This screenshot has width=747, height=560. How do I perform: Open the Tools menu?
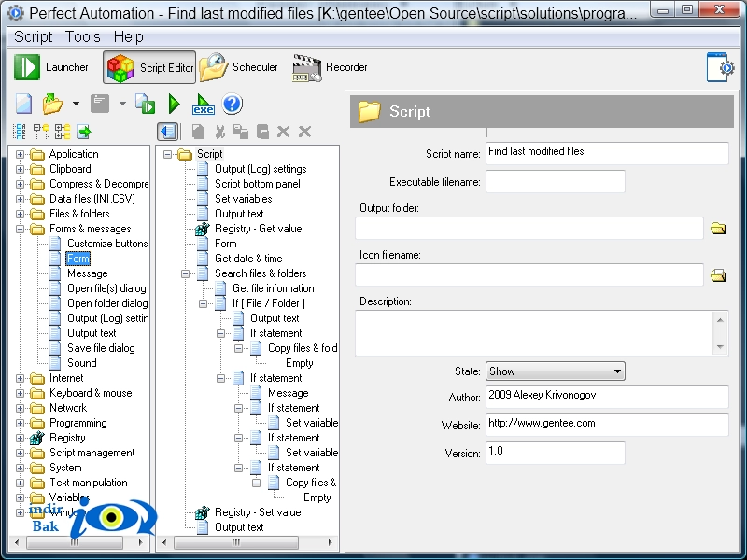click(83, 36)
